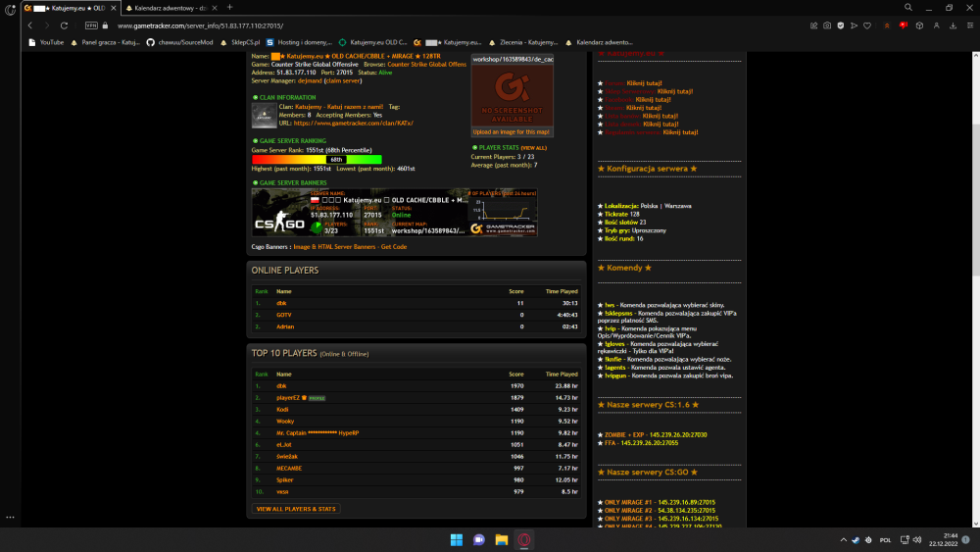Open online player dbk profile
980x552 pixels.
(x=281, y=303)
